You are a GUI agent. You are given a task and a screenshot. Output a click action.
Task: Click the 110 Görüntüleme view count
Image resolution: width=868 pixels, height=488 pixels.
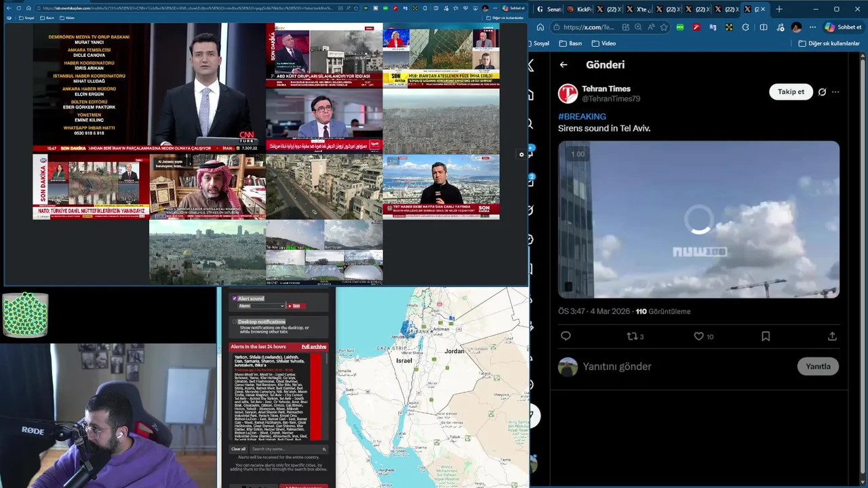(x=663, y=312)
